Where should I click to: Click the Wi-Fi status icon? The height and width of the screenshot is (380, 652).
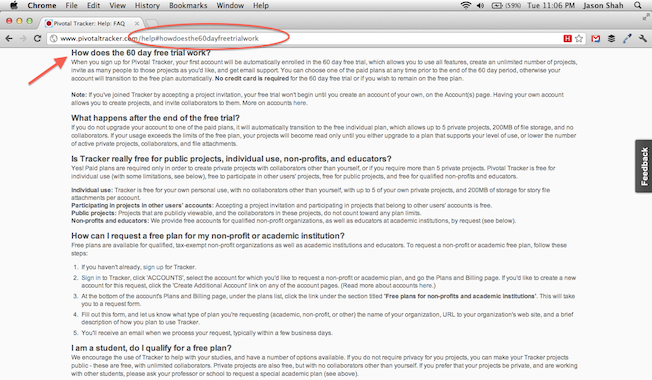pos(466,5)
